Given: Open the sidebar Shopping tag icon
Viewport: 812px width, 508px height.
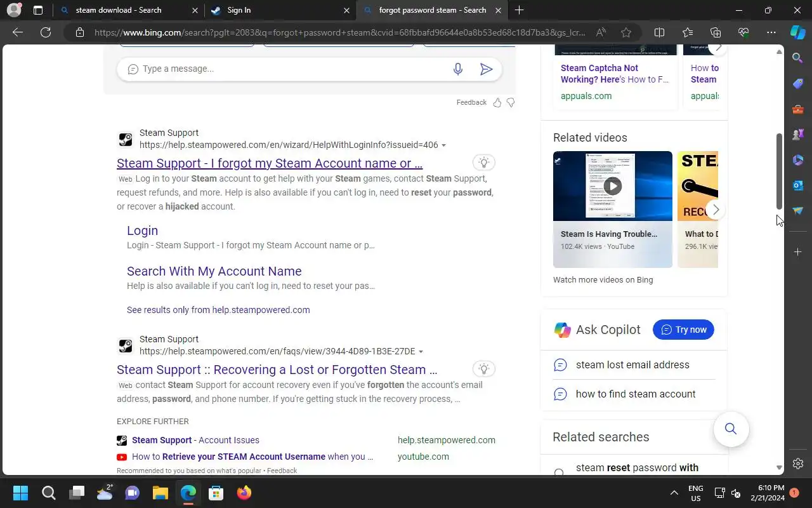Looking at the screenshot, I should pos(798,83).
